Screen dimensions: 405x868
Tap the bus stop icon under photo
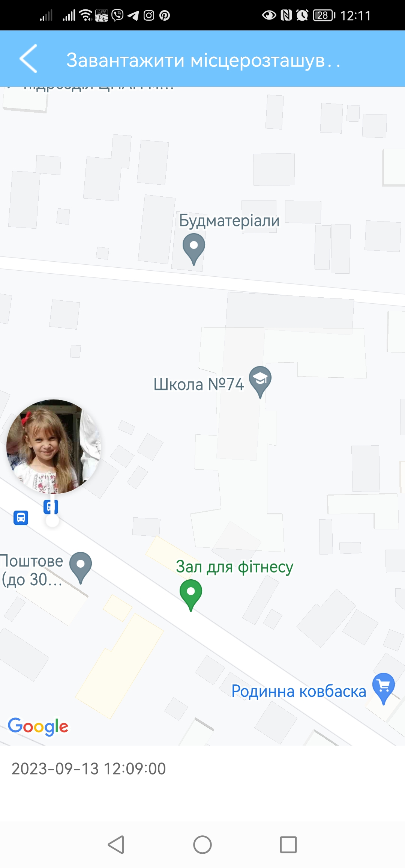51,507
